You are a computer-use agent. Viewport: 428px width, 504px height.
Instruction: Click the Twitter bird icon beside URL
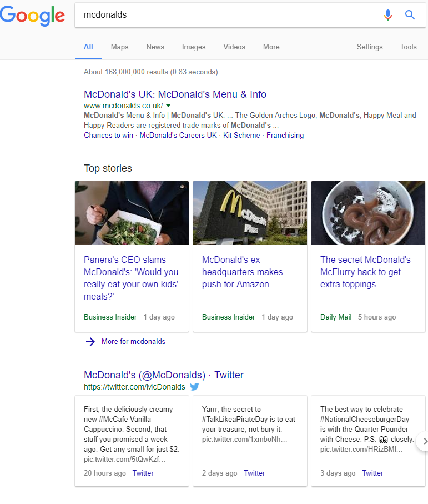click(195, 387)
